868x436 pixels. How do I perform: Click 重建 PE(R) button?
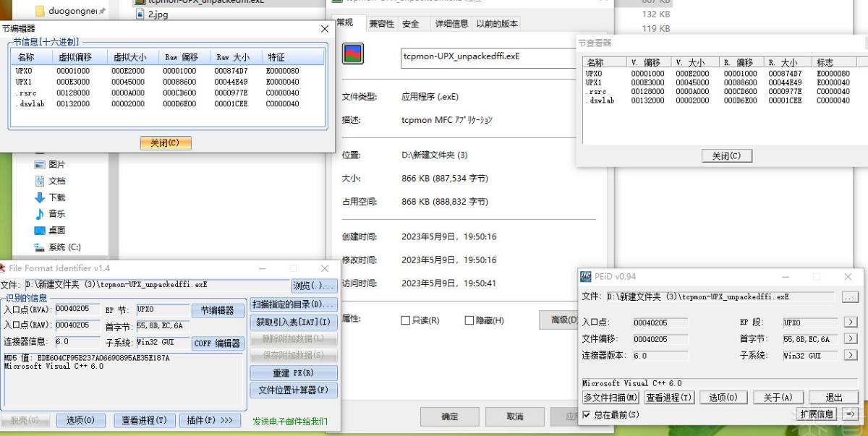coord(294,373)
